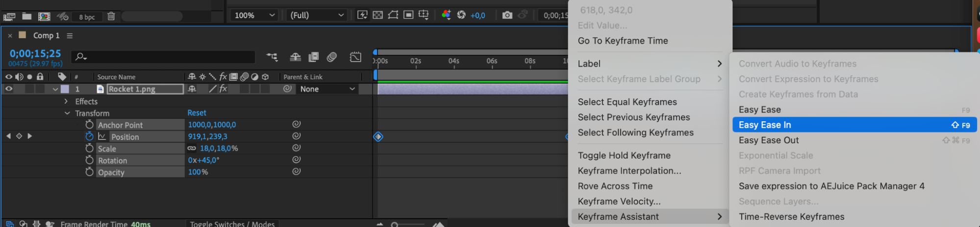Hide the Rocket 1.png layer with eye

click(x=9, y=89)
